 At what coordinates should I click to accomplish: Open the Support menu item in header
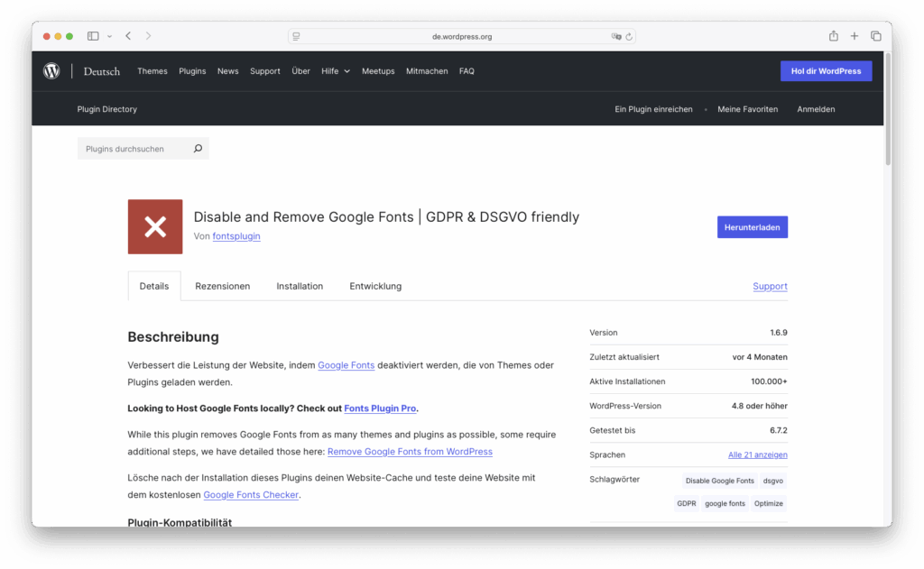tap(265, 71)
